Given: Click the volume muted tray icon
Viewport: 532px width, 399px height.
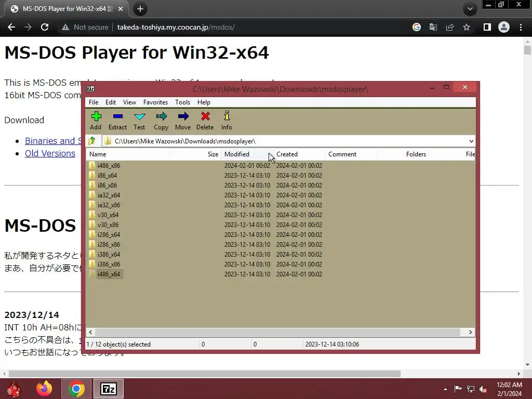Looking at the screenshot, I should pos(483,389).
